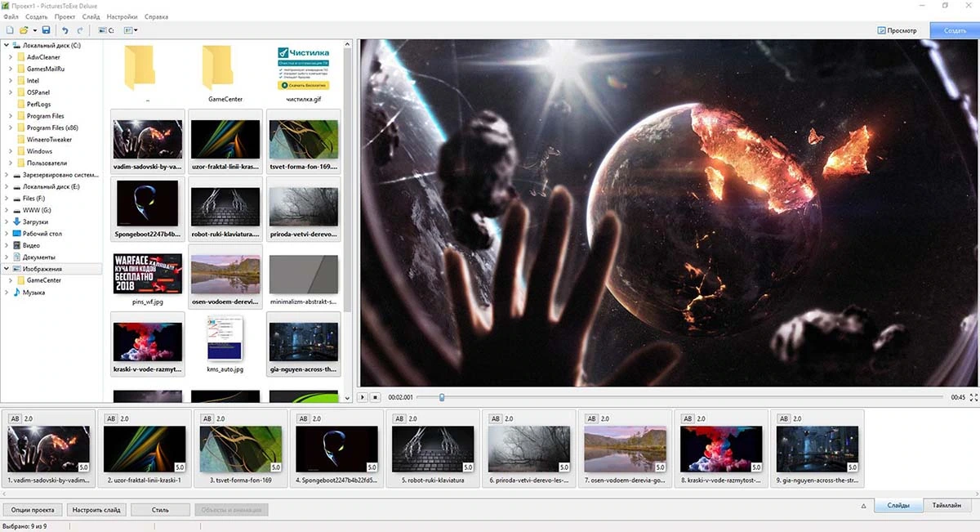980x532 pixels.
Task: Redo the last action
Action: (x=79, y=30)
